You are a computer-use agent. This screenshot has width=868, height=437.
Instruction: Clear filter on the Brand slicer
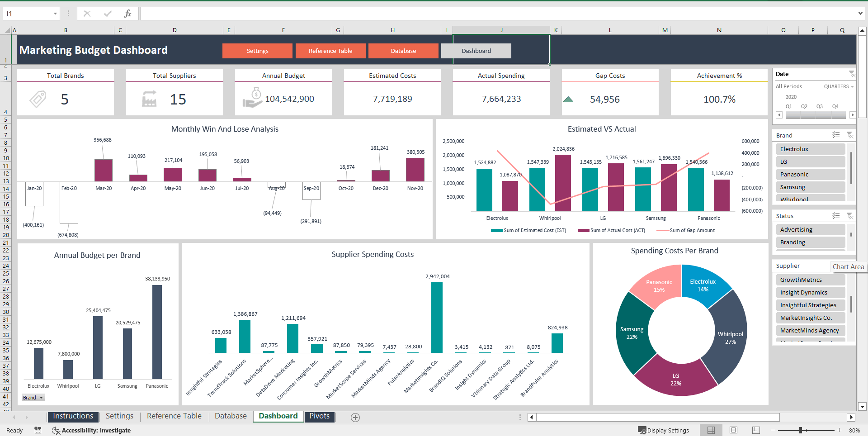click(x=849, y=135)
